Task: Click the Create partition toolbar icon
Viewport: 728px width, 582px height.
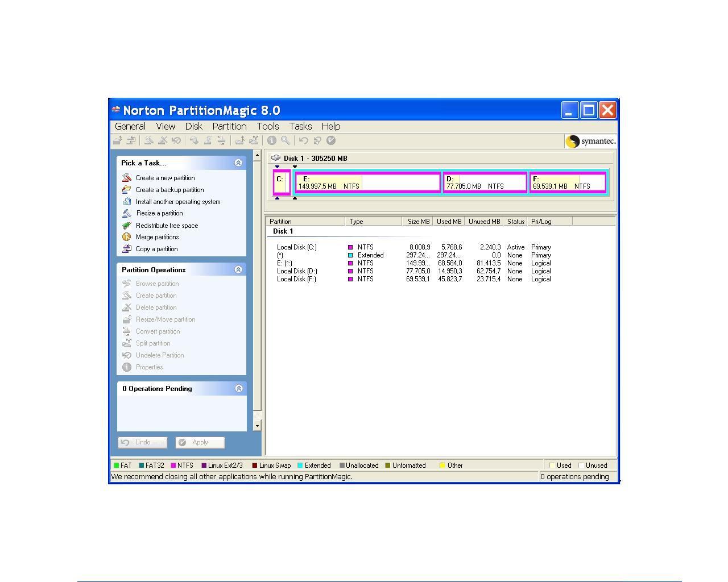Action: coord(149,140)
